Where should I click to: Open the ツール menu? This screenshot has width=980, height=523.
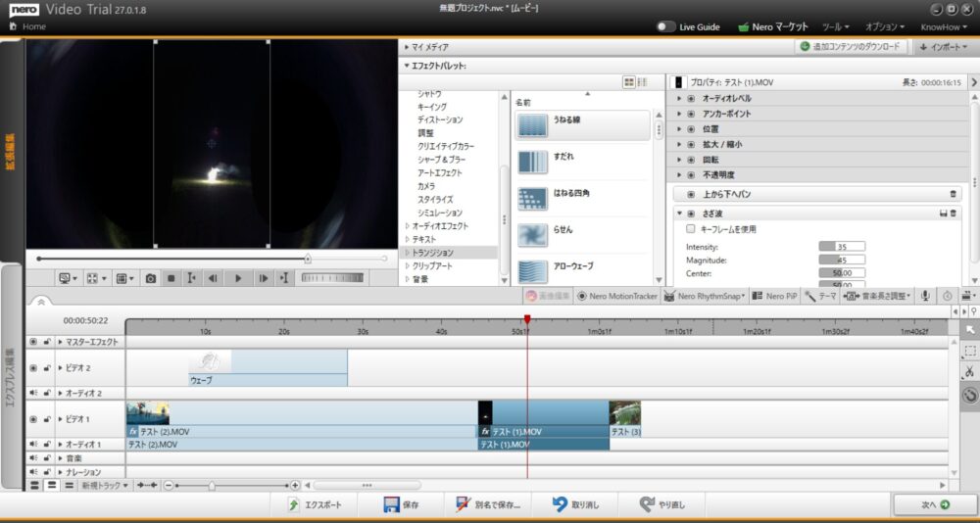click(x=836, y=26)
